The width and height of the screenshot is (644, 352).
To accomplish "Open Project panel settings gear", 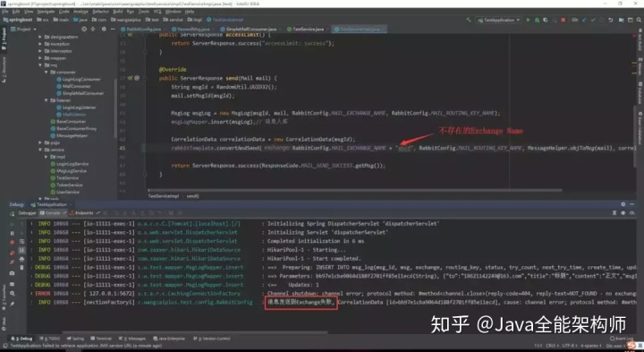I will pos(104,30).
